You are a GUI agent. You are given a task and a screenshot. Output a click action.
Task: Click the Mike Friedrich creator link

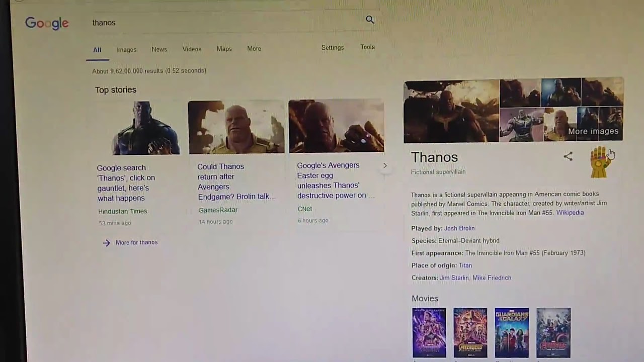[492, 278]
